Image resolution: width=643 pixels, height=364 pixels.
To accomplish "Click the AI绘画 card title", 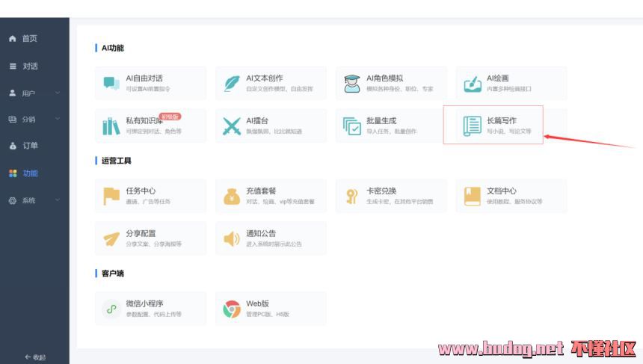I will tap(498, 78).
